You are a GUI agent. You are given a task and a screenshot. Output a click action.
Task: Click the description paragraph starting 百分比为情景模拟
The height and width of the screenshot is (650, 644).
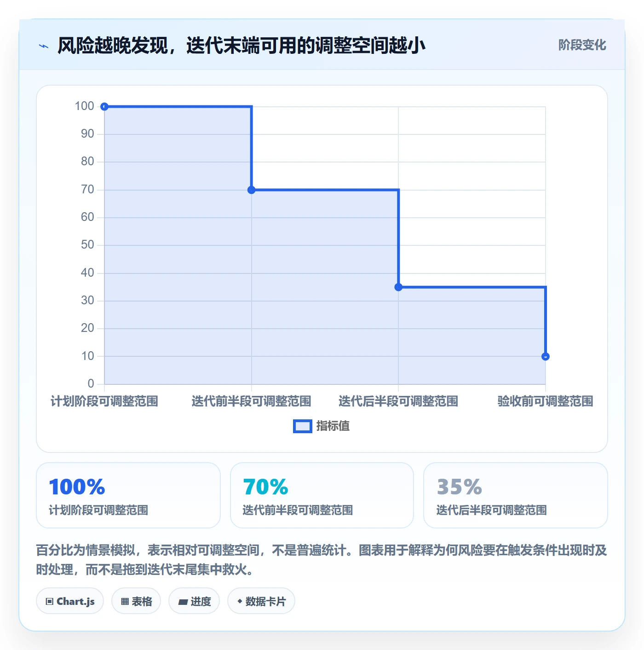click(322, 560)
